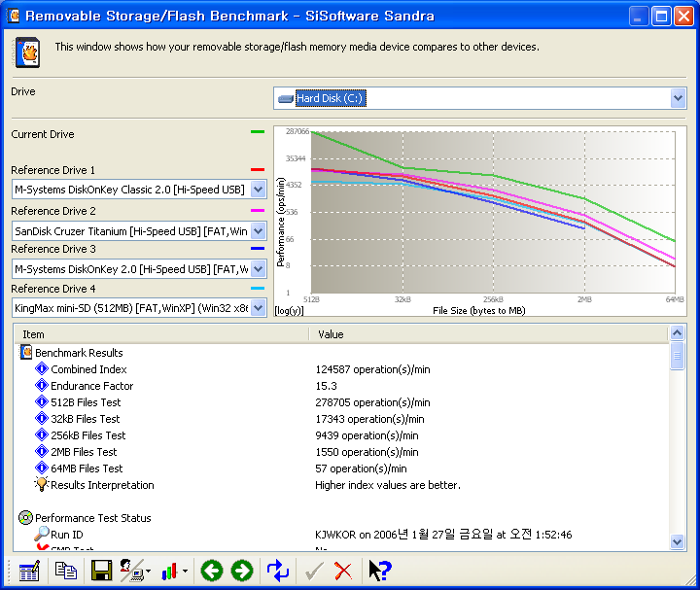Click the performance chart plot area

(x=493, y=212)
